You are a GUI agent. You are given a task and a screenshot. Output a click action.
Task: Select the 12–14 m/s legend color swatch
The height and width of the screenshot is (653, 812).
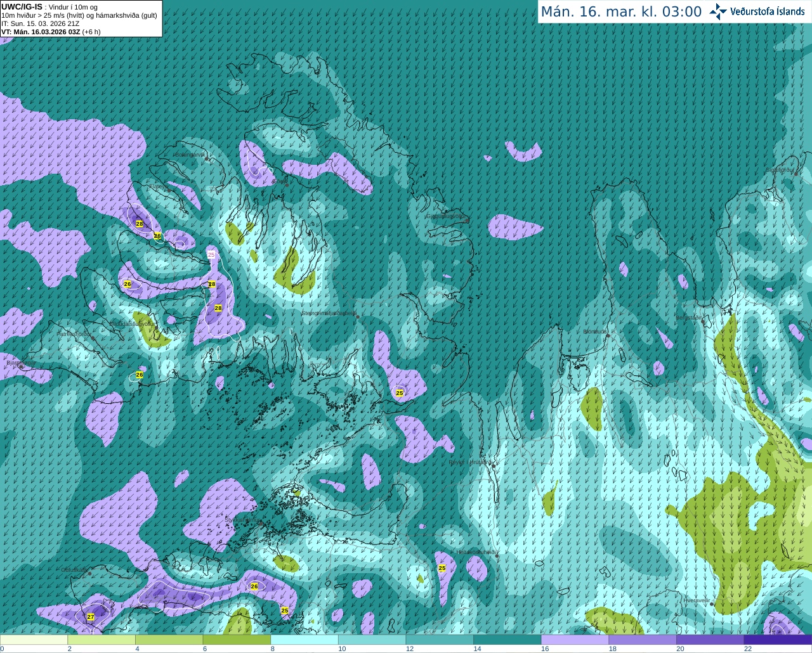pyautogui.click(x=440, y=640)
